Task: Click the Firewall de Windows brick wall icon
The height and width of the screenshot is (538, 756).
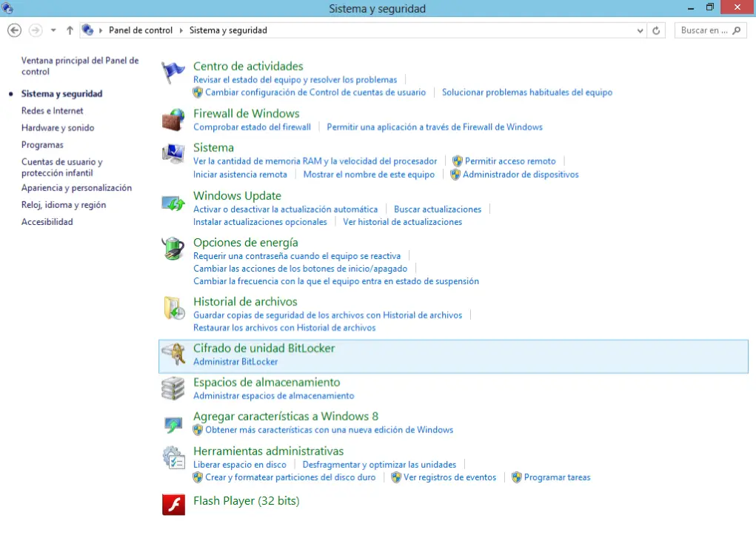Action: click(173, 120)
